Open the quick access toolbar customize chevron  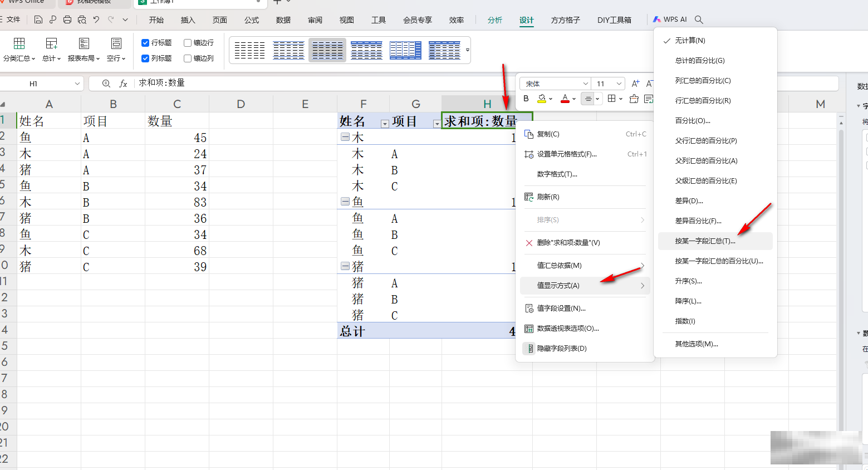click(x=125, y=19)
